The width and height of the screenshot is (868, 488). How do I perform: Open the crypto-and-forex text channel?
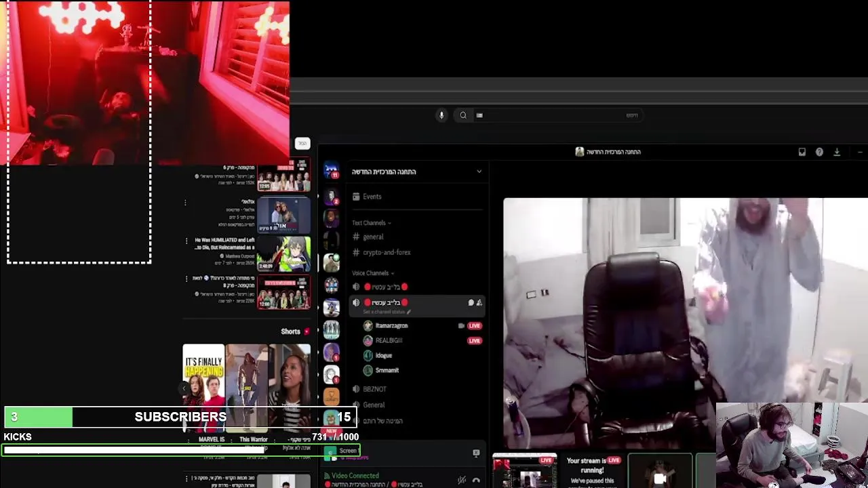pyautogui.click(x=386, y=252)
